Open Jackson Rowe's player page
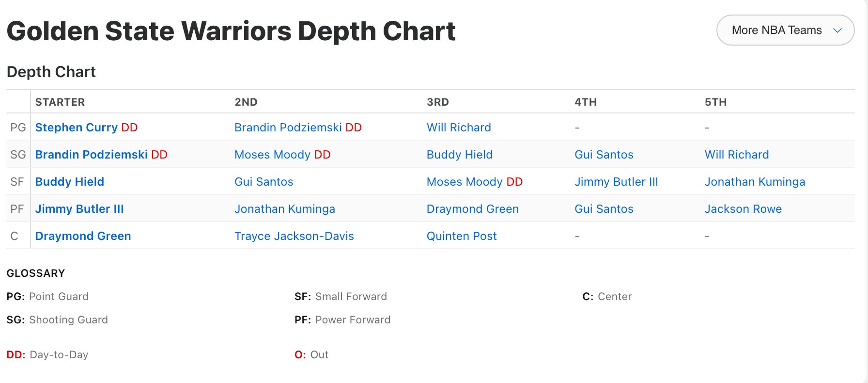Viewport: 868px width, 383px height. coord(743,209)
